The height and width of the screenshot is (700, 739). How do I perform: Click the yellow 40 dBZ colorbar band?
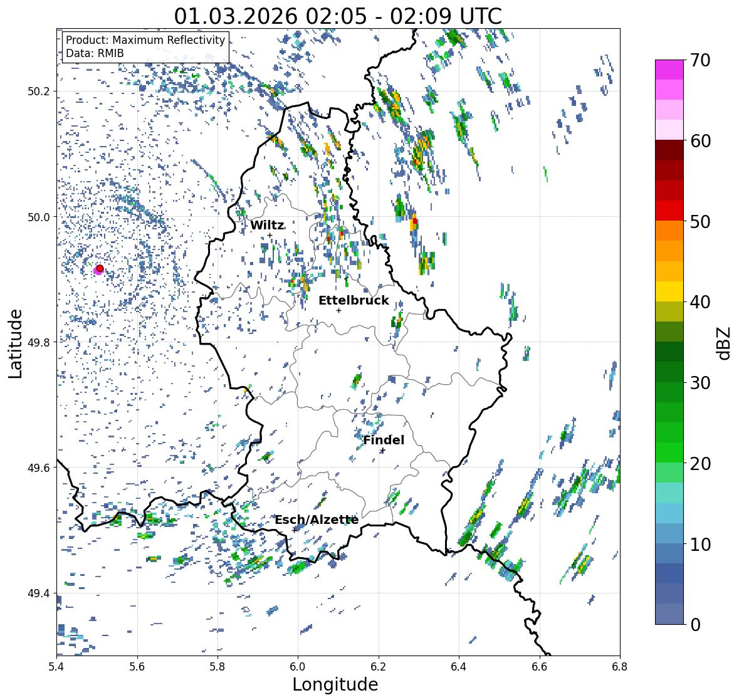pyautogui.click(x=669, y=291)
